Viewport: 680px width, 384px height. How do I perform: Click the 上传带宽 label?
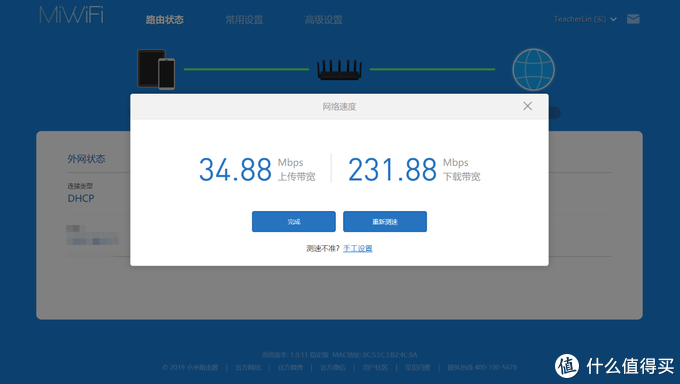tap(297, 177)
